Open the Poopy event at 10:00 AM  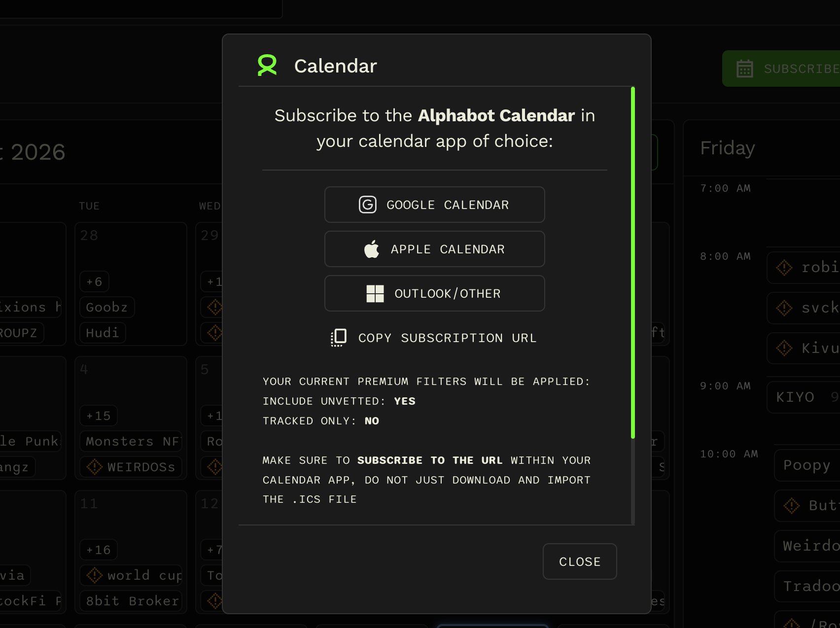(x=807, y=465)
